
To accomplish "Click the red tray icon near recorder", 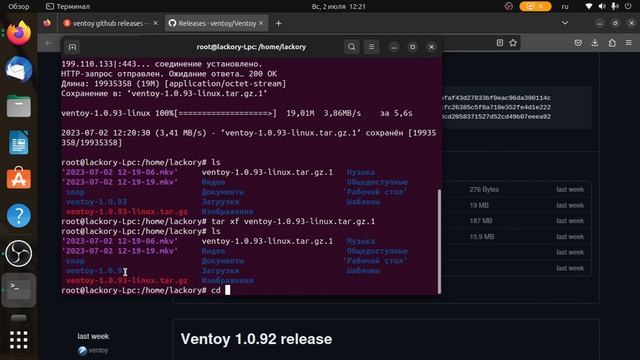I will [x=509, y=6].
